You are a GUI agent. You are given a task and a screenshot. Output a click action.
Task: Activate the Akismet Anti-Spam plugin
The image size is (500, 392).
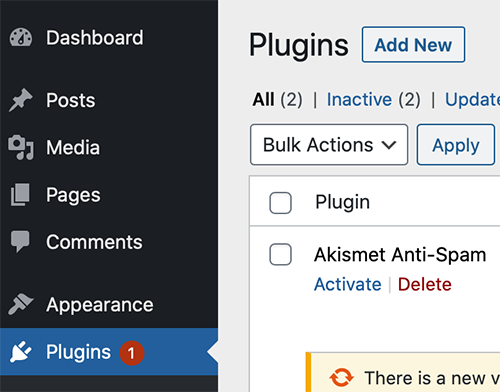click(348, 284)
